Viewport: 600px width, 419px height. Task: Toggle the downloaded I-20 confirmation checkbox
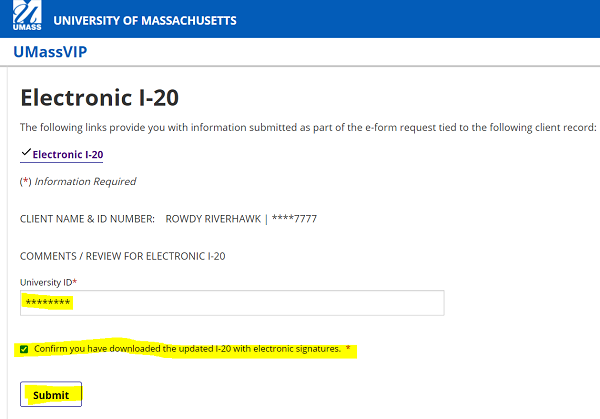coord(24,349)
